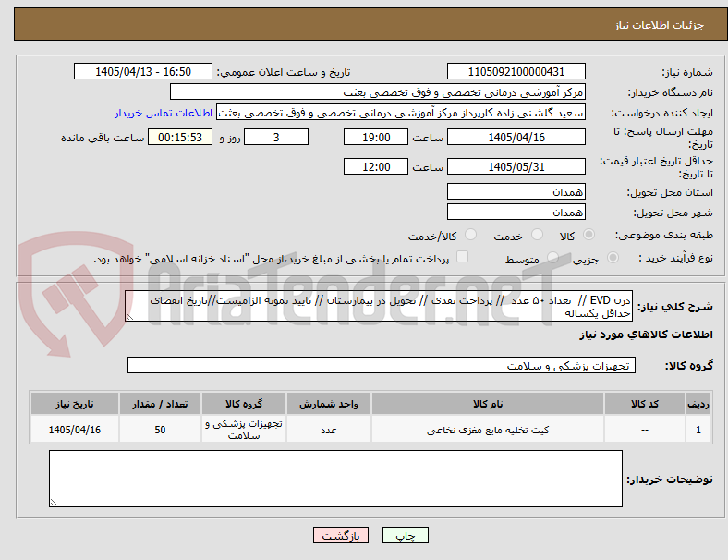Click the شماره نیاز number field
The height and width of the screenshot is (560, 728).
(516, 71)
